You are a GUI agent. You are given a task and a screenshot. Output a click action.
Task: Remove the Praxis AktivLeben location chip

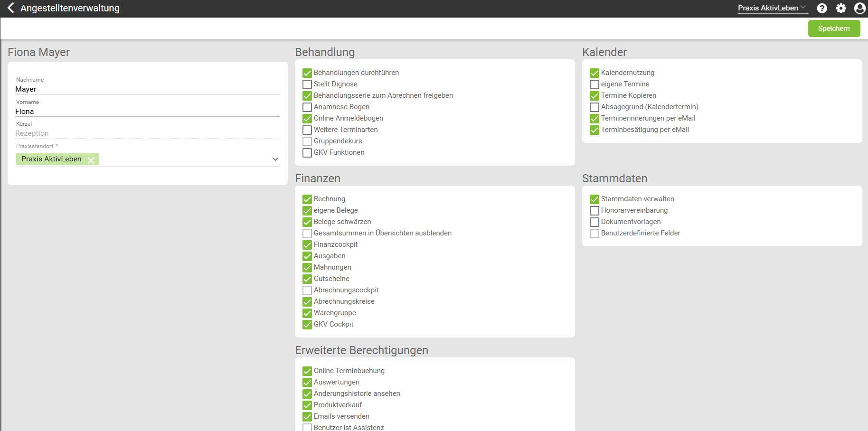coord(91,160)
